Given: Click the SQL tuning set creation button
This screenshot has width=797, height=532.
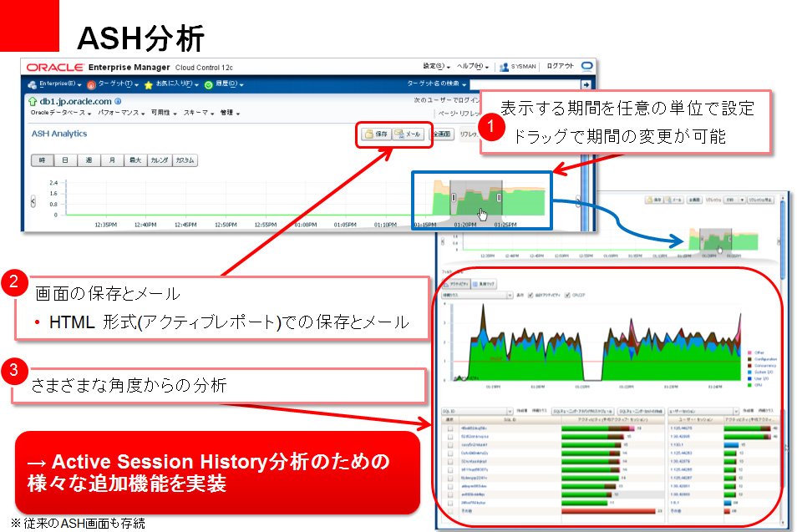Looking at the screenshot, I should pos(641,411).
